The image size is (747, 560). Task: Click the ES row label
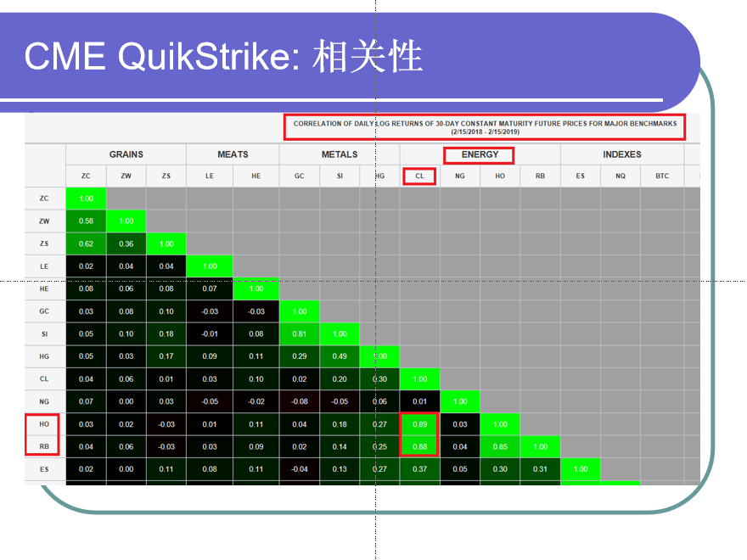point(44,469)
